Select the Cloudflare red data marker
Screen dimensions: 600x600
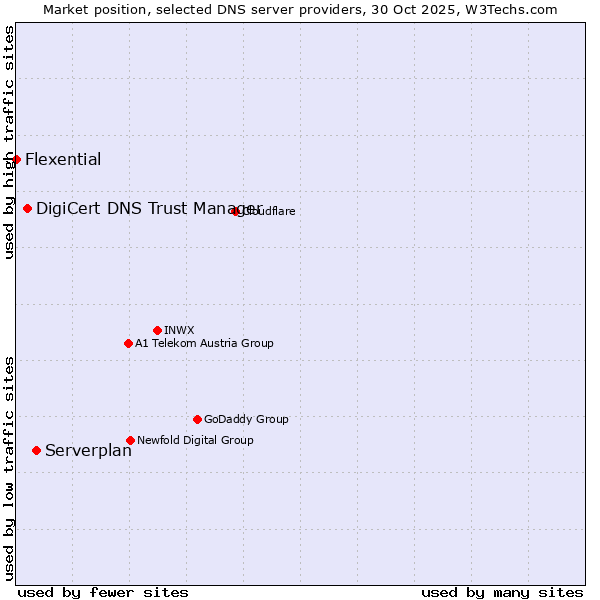(236, 211)
